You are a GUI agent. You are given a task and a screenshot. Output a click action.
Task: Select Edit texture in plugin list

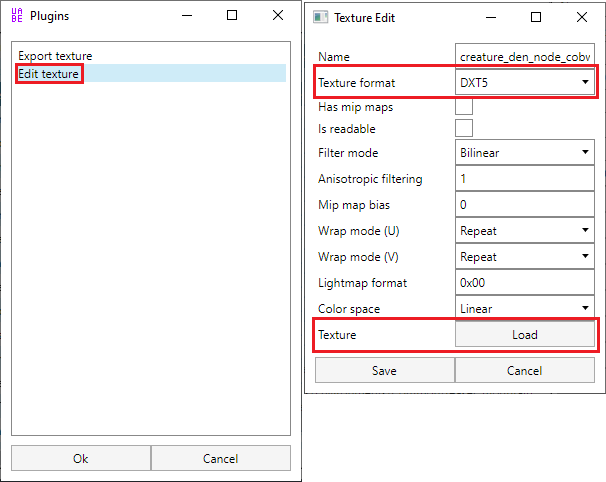click(49, 73)
